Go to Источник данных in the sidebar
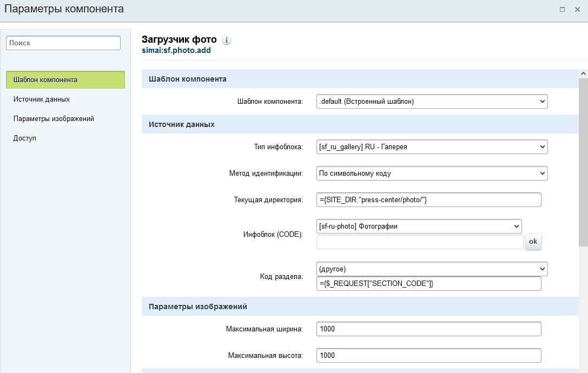588x373 pixels. click(42, 99)
